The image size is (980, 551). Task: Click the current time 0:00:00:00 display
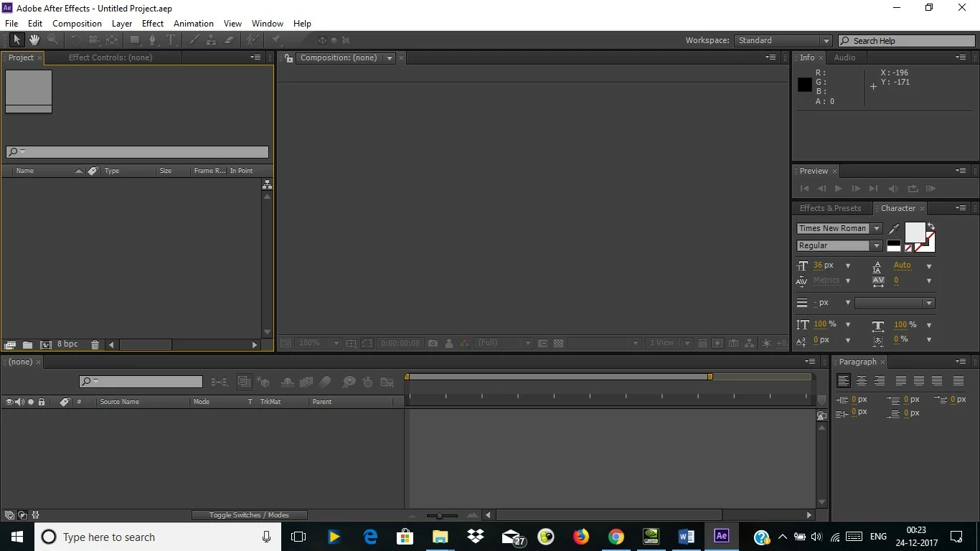pos(400,344)
